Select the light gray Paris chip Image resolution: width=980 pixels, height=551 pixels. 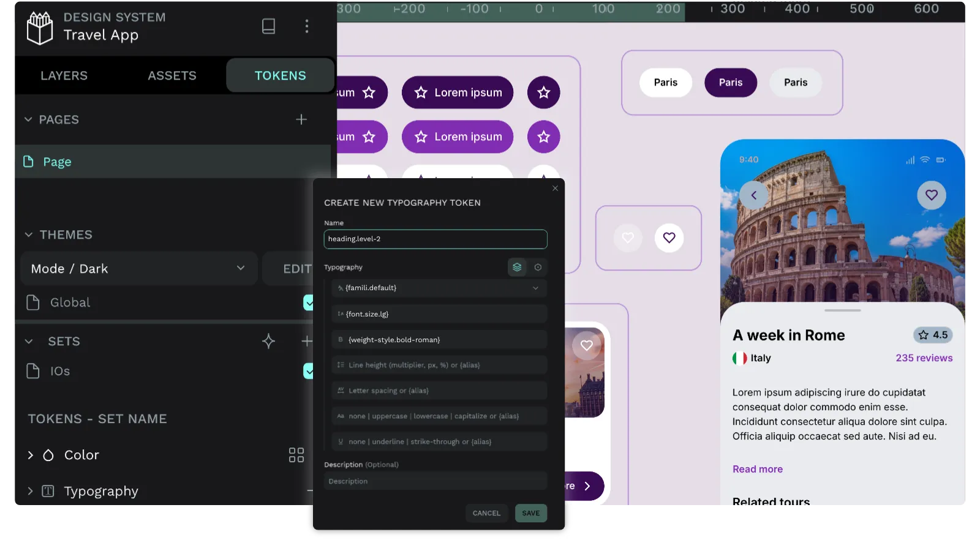(x=796, y=83)
